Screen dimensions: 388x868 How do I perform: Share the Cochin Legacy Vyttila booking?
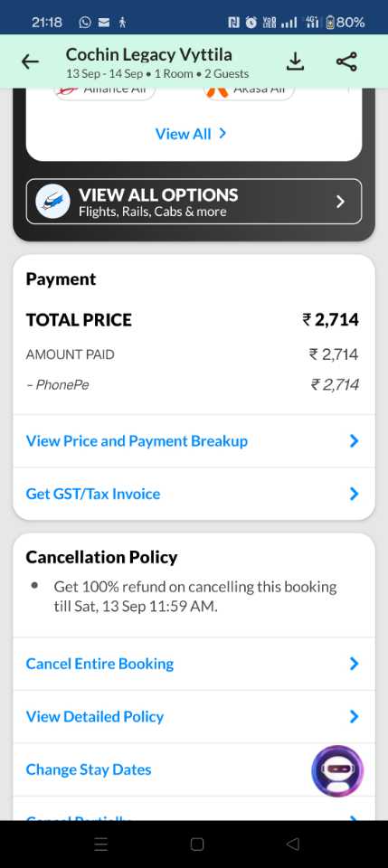pyautogui.click(x=347, y=61)
